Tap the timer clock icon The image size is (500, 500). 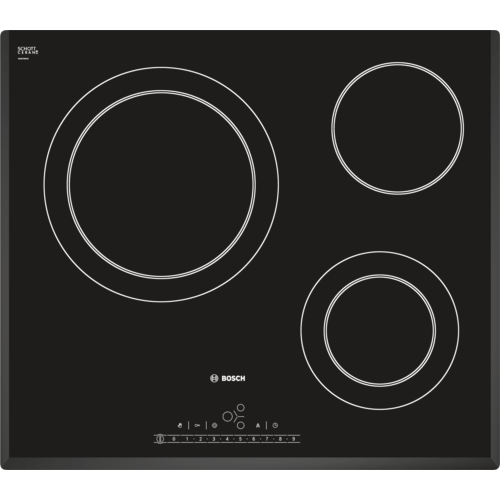(275, 426)
